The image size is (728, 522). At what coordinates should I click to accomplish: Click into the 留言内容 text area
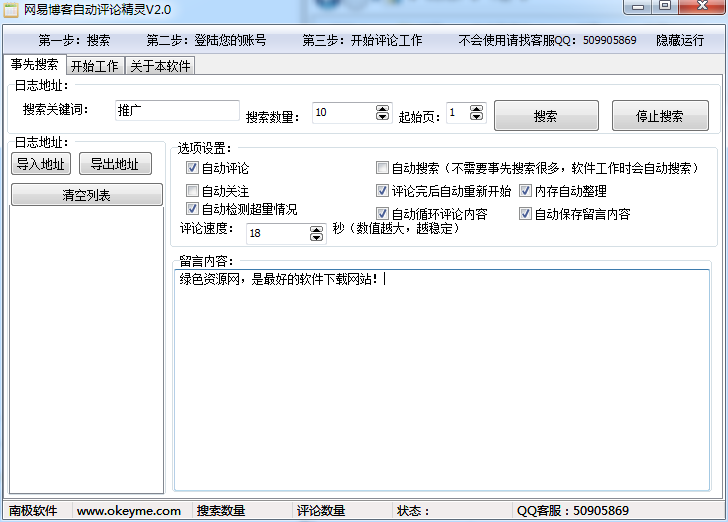pos(442,379)
